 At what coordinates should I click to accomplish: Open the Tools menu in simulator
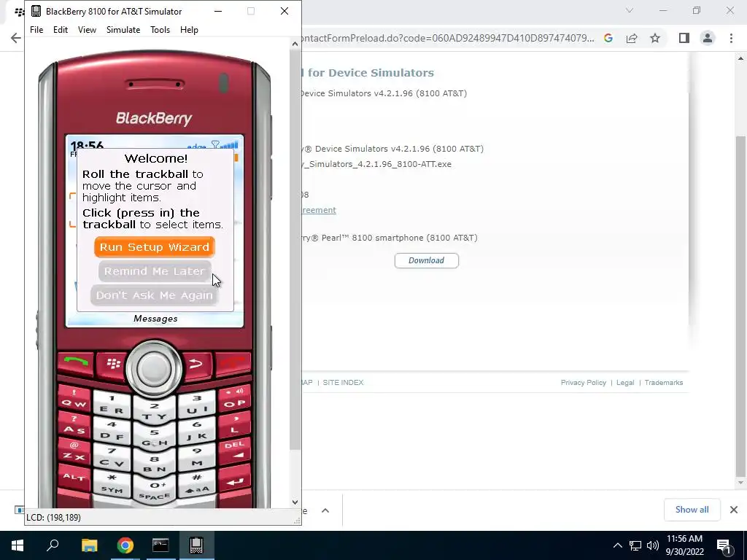(x=160, y=29)
